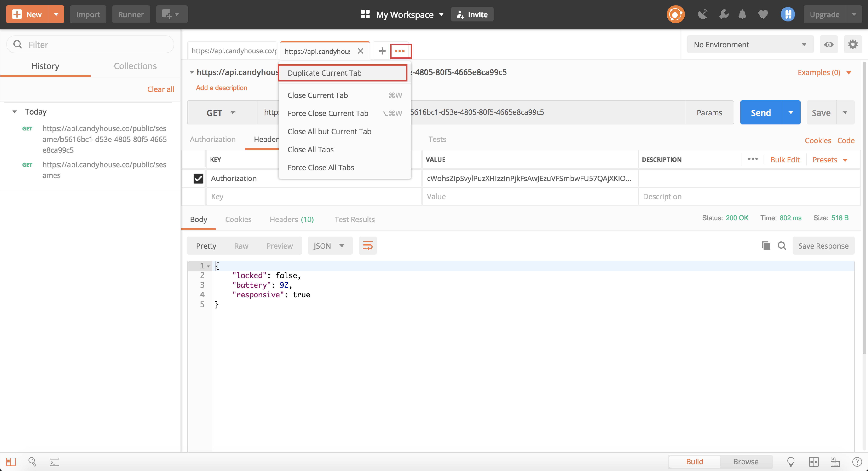Click the Upgrade button

(x=825, y=14)
